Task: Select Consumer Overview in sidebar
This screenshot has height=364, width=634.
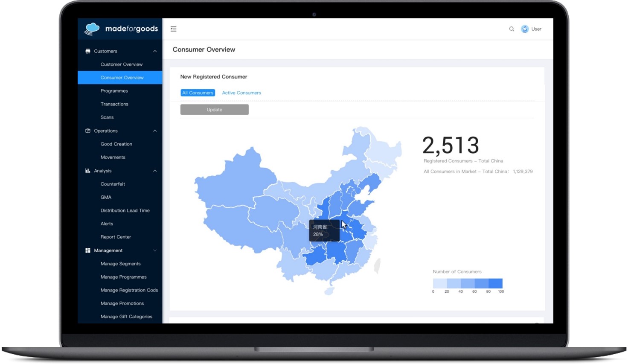Action: pyautogui.click(x=120, y=78)
